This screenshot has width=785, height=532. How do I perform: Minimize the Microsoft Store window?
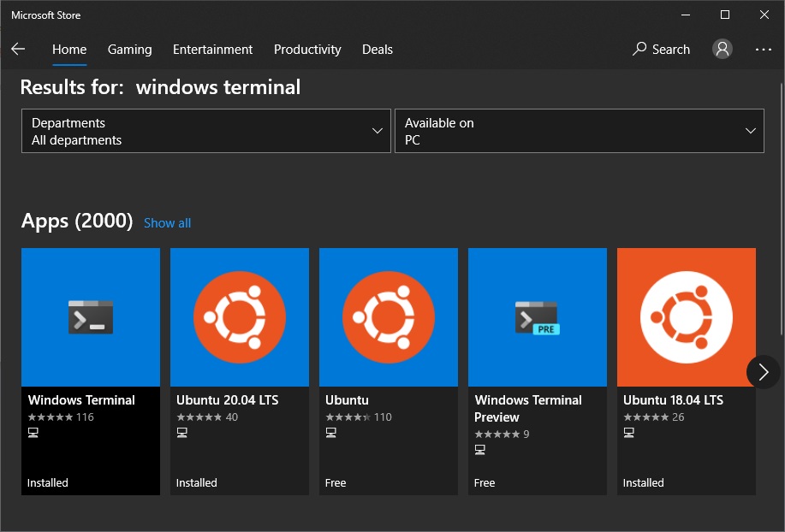point(686,15)
